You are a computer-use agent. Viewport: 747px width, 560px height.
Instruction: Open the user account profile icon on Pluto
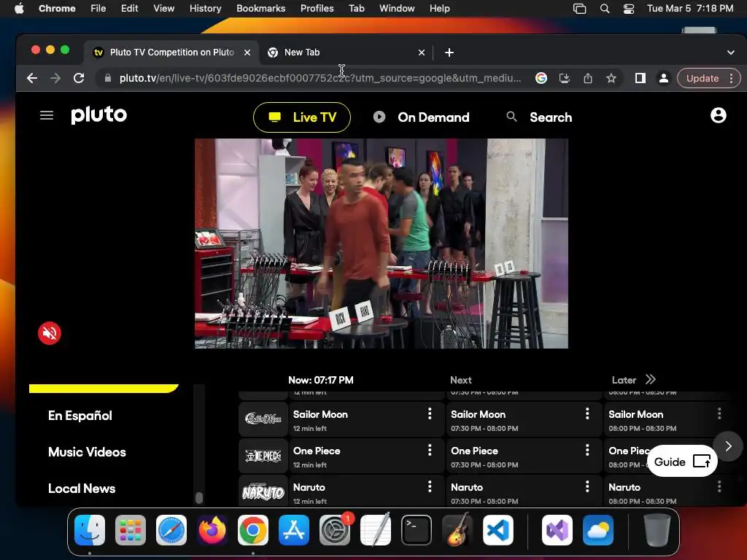(718, 115)
